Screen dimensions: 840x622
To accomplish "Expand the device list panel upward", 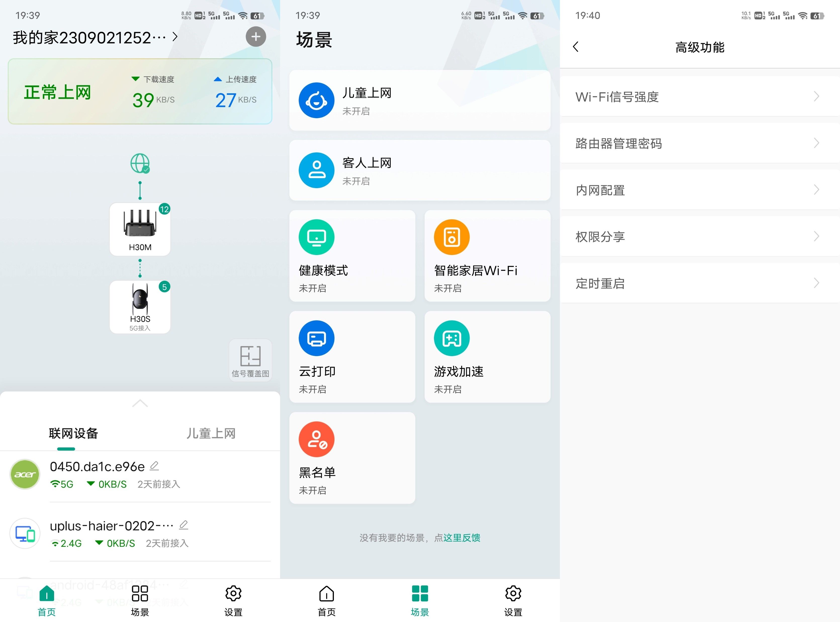I will point(140,403).
